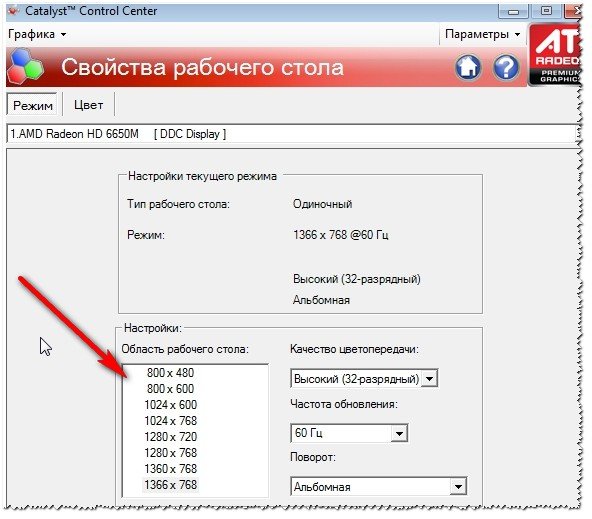Select resolution 1360 x 768
Image resolution: width=592 pixels, height=519 pixels.
[170, 469]
